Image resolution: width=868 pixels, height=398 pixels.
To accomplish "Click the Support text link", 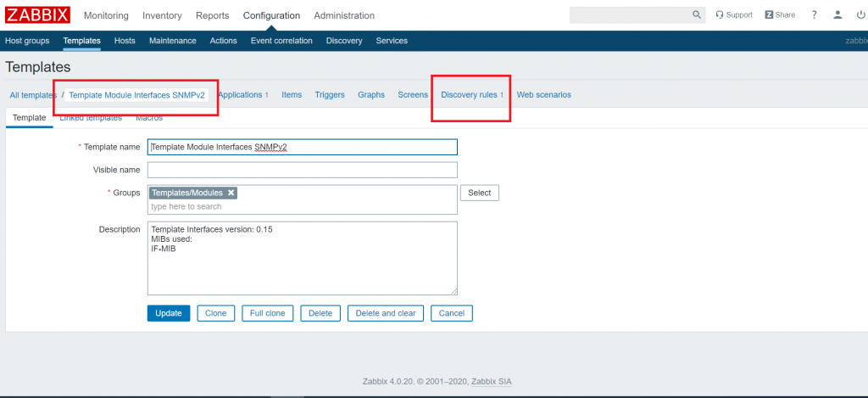I will click(x=739, y=15).
